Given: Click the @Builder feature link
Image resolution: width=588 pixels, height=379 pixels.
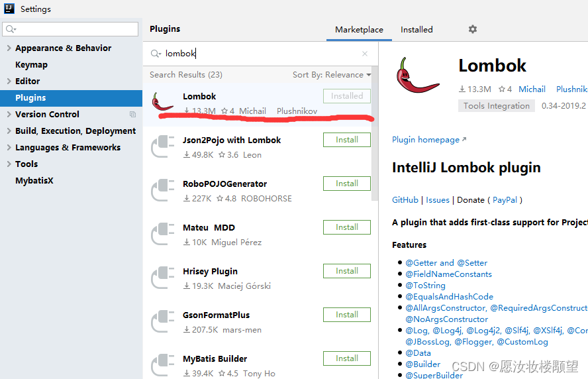Looking at the screenshot, I should [422, 364].
